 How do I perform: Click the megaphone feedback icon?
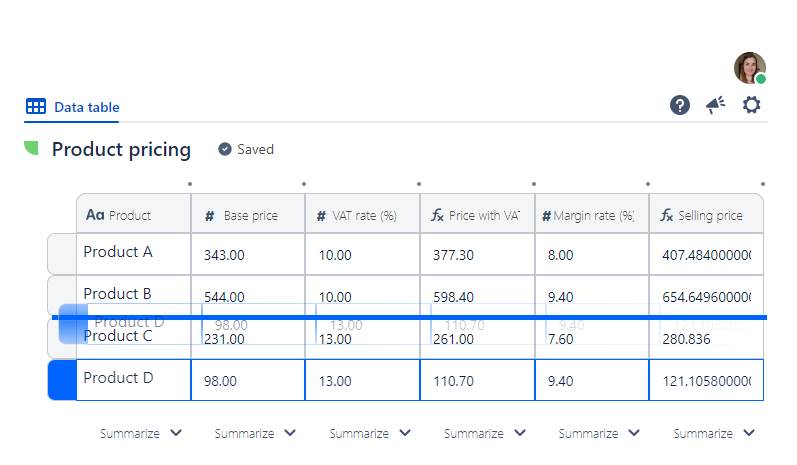[x=715, y=105]
